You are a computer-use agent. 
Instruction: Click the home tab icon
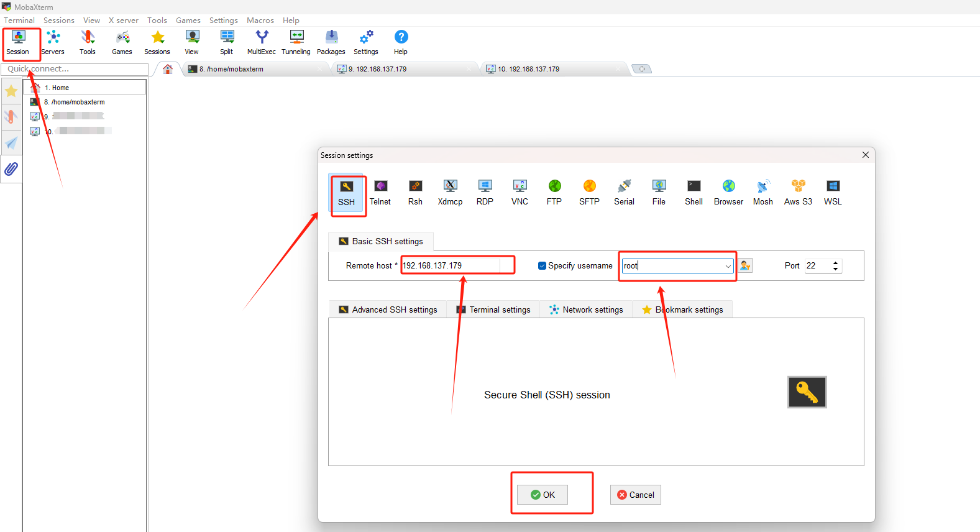click(168, 69)
